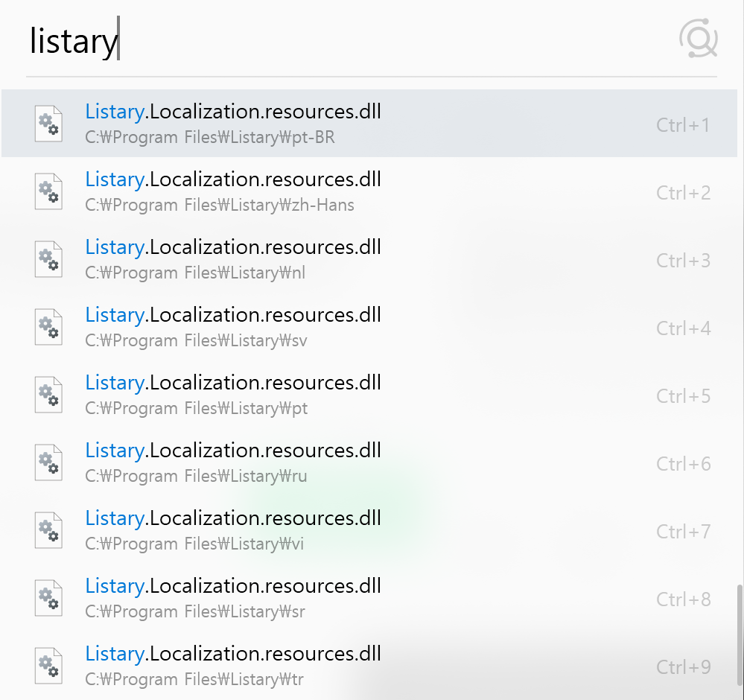Viewport: 744px width, 700px height.
Task: Click the Ctrl+5 shortcut label
Action: 683,397
